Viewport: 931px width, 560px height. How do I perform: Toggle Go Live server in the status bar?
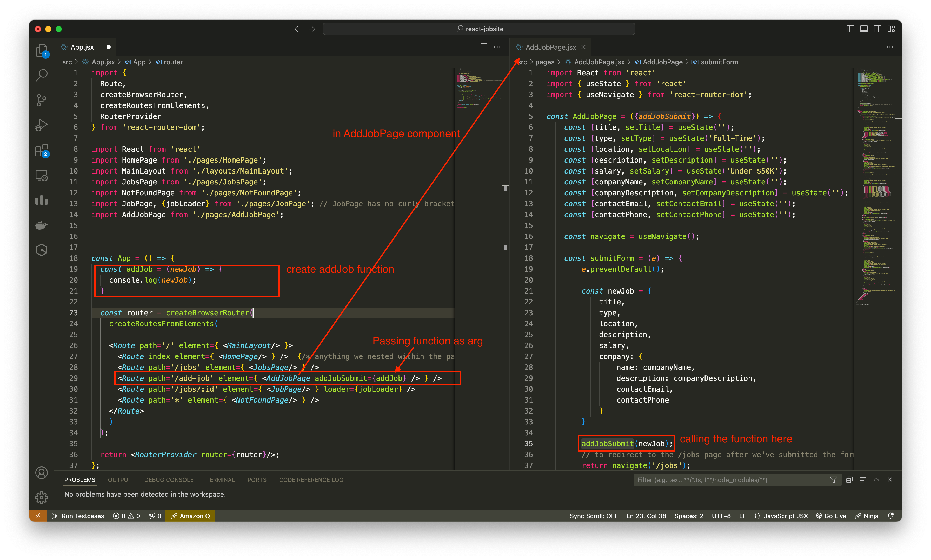(831, 516)
